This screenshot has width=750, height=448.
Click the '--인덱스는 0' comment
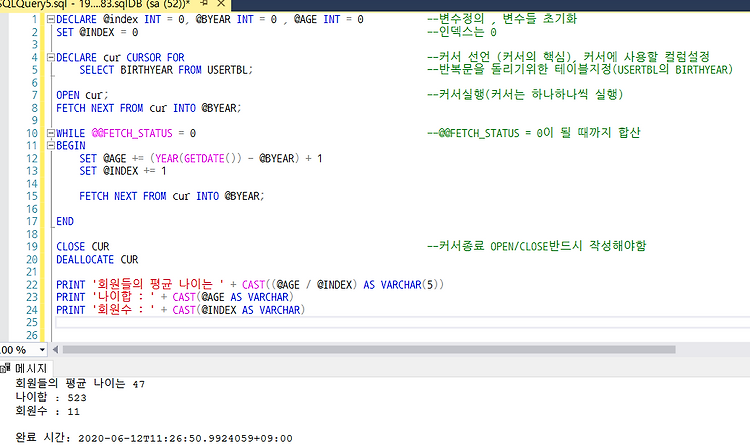tap(462, 32)
